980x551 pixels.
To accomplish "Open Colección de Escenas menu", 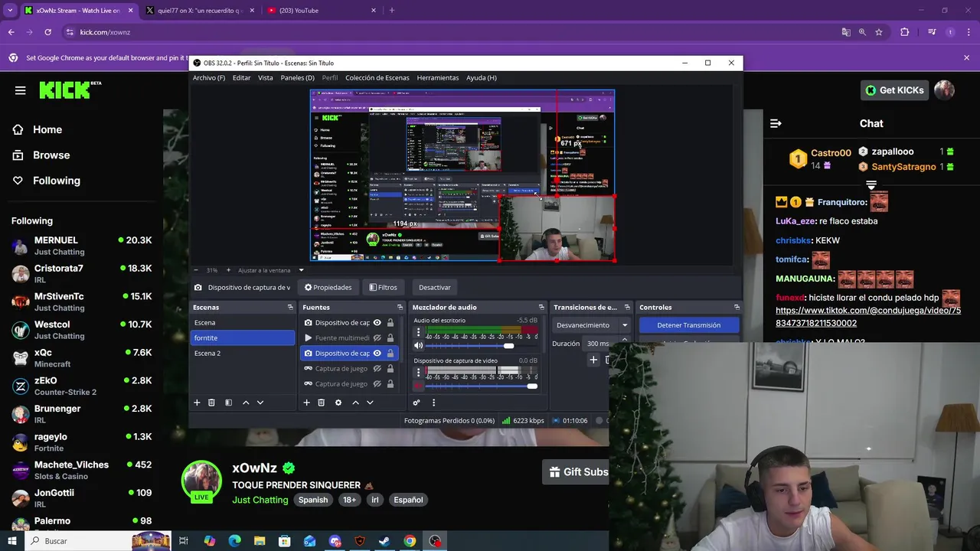I will point(377,77).
